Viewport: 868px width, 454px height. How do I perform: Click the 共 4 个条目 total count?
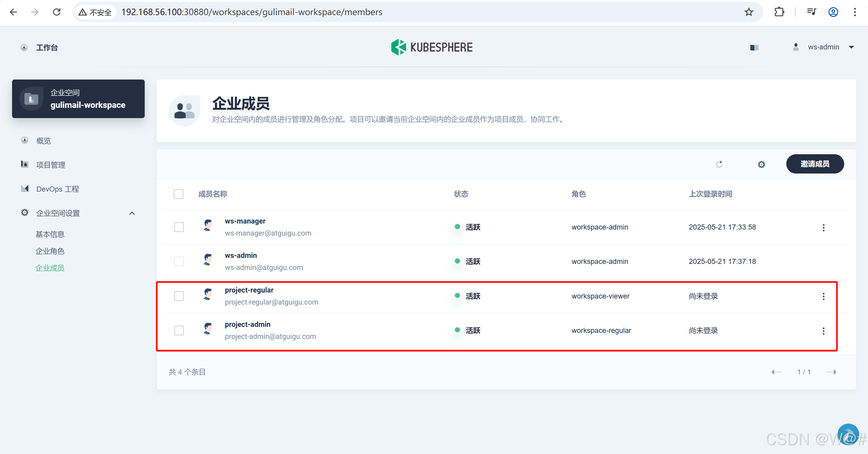click(x=187, y=372)
